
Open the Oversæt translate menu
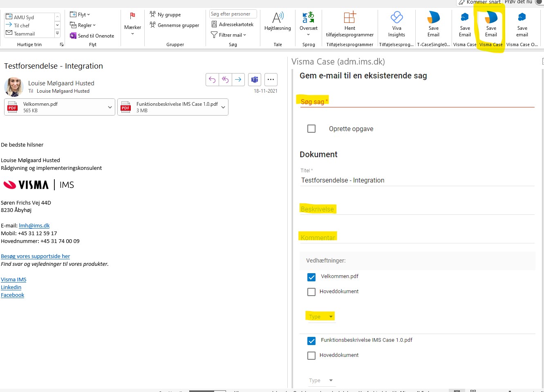(x=308, y=24)
